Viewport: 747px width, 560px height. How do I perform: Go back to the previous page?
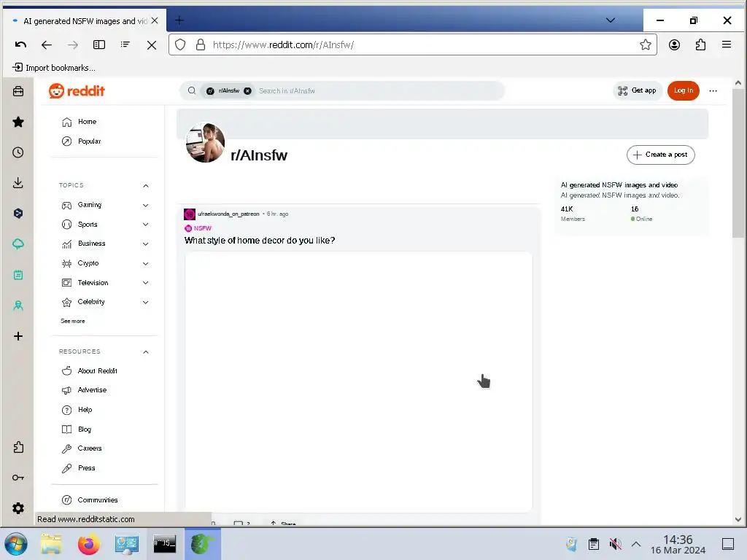pyautogui.click(x=46, y=44)
